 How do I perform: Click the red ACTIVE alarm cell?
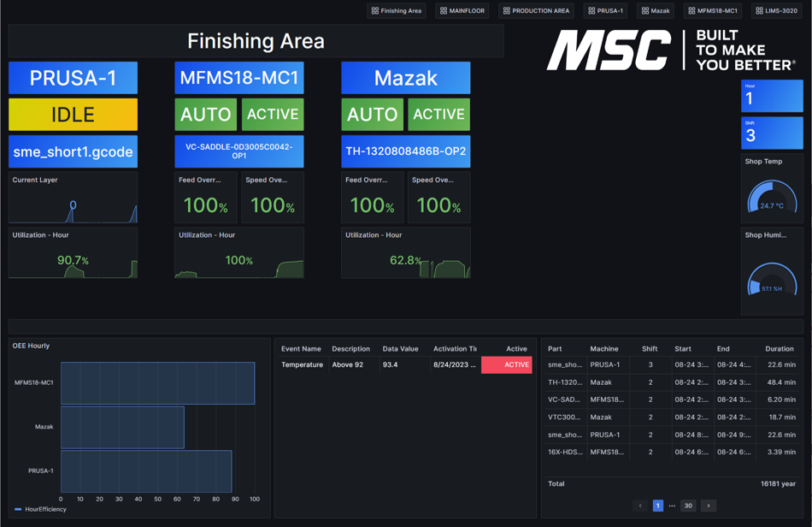507,364
